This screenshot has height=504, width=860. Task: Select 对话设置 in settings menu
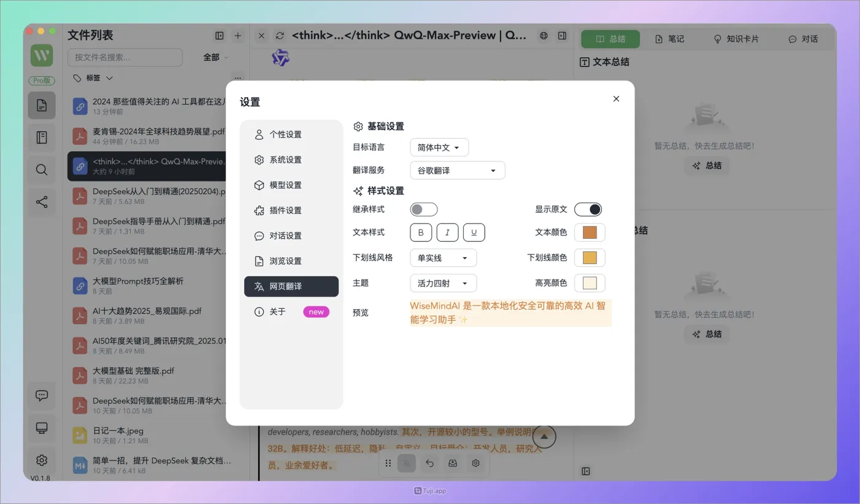point(291,236)
